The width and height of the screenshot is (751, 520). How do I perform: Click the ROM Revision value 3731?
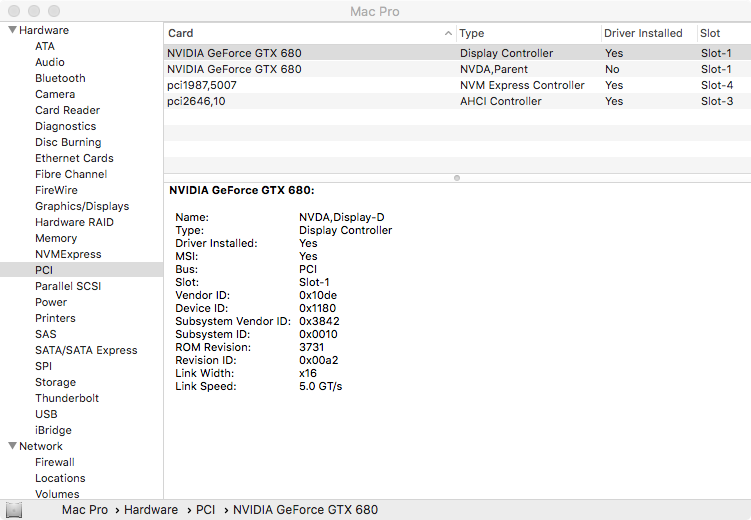312,347
